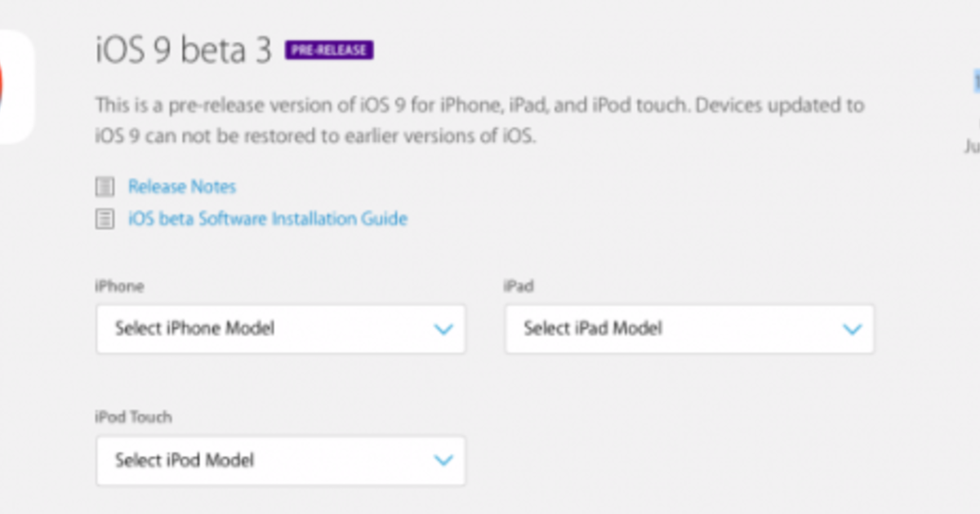Open the Select iPhone Model dropdown

[x=280, y=329]
